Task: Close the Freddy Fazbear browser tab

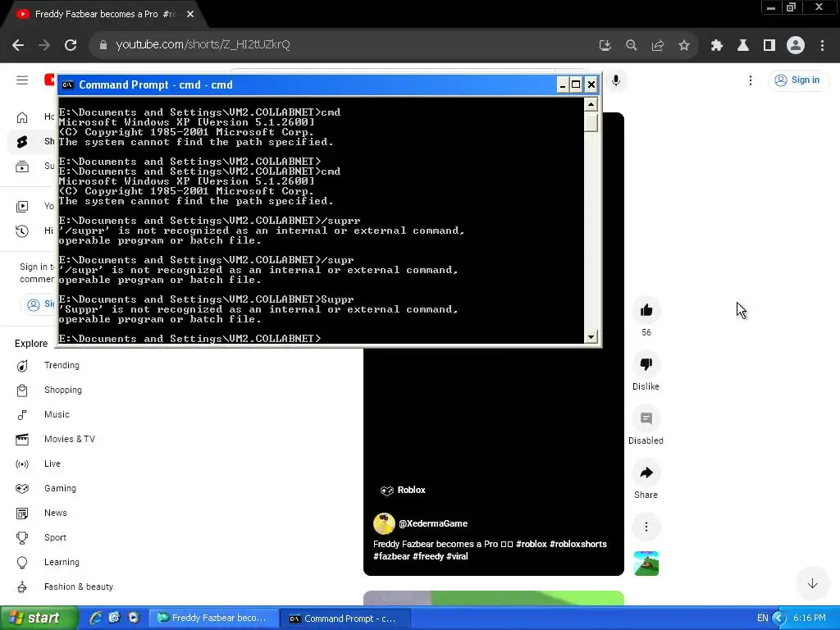Action: [x=190, y=15]
